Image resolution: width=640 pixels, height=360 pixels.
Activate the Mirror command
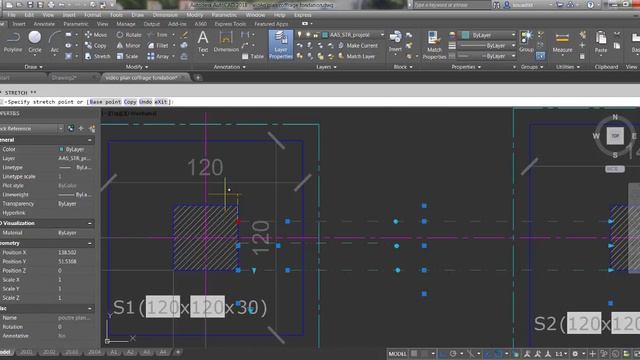tap(129, 45)
